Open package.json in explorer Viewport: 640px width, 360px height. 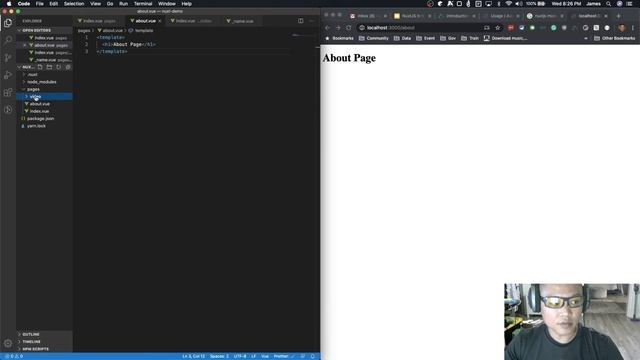coord(40,119)
